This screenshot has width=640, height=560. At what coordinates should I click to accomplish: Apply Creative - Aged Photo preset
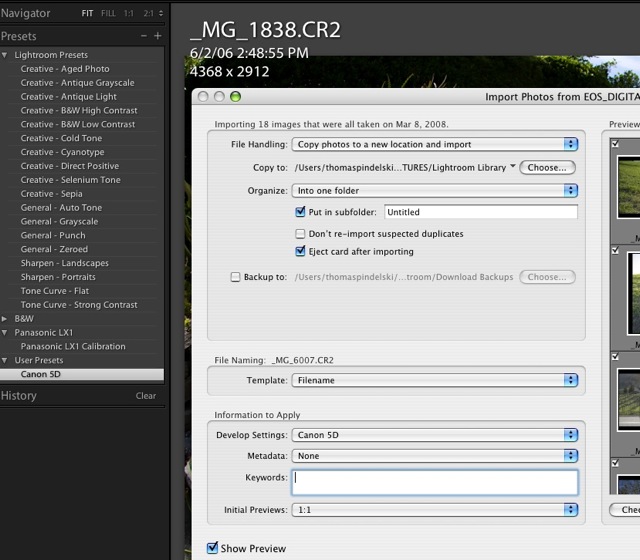click(65, 69)
